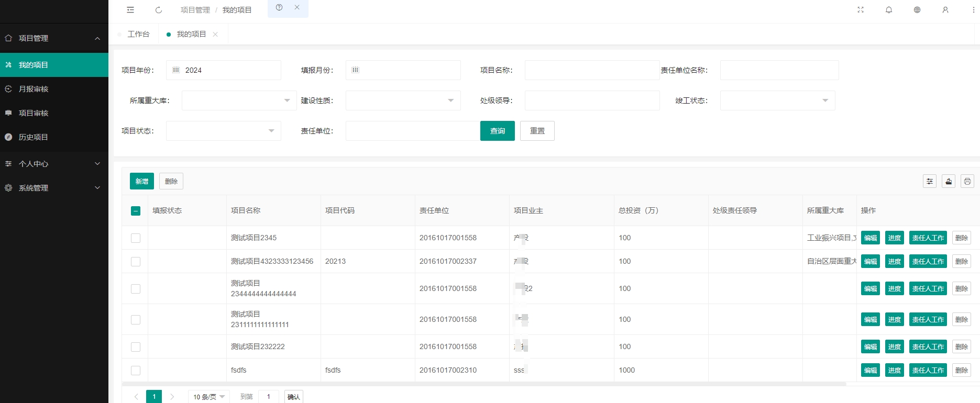Toggle the select-all header checkbox

tap(136, 211)
